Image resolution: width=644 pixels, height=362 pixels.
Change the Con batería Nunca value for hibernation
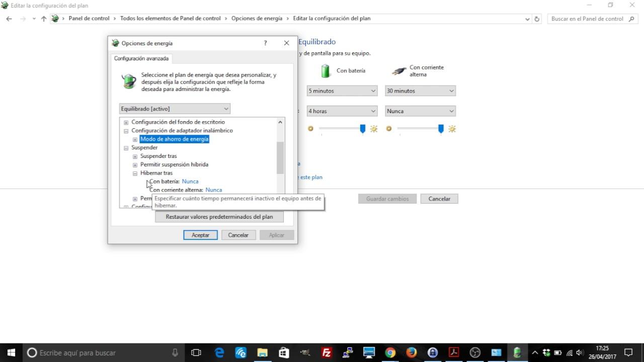click(190, 181)
